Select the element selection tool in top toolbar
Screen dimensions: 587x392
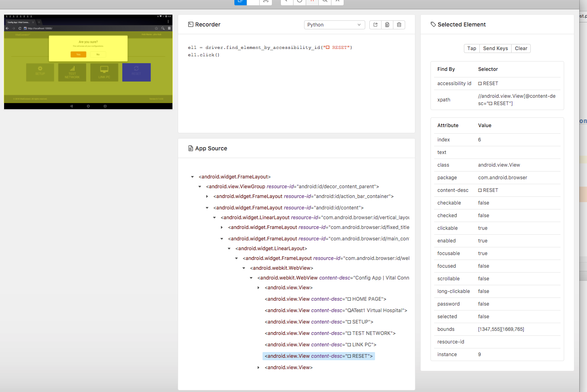tap(241, 2)
